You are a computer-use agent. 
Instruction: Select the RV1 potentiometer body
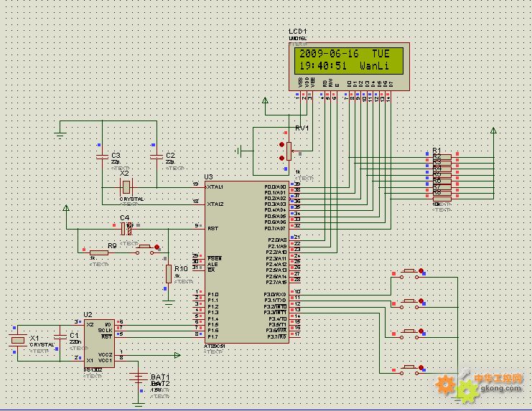point(289,151)
